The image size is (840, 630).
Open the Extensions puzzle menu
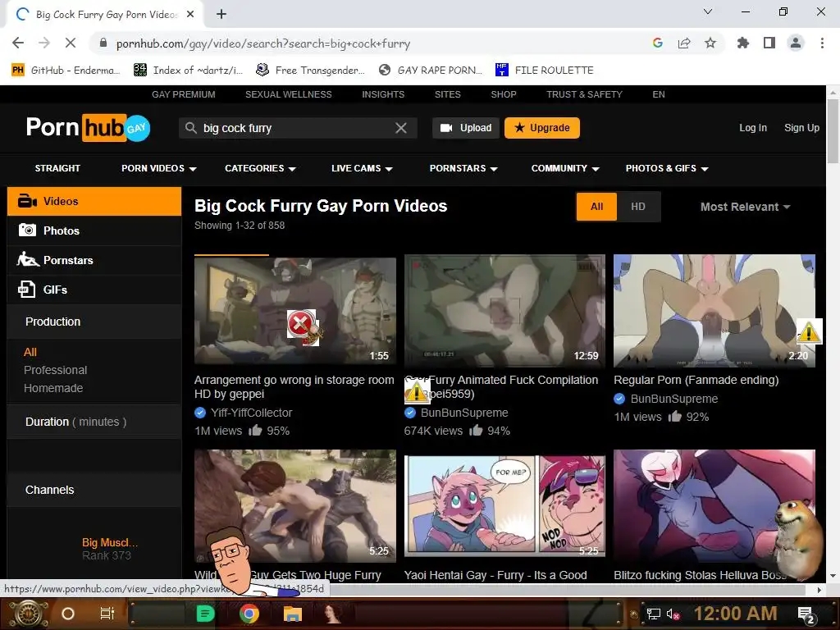[742, 43]
